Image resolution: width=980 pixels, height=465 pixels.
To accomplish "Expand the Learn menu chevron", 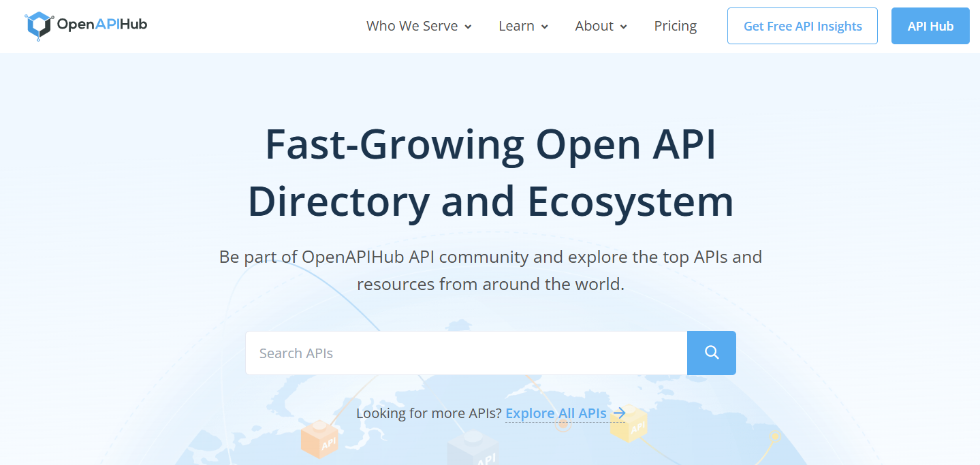I will [x=545, y=27].
